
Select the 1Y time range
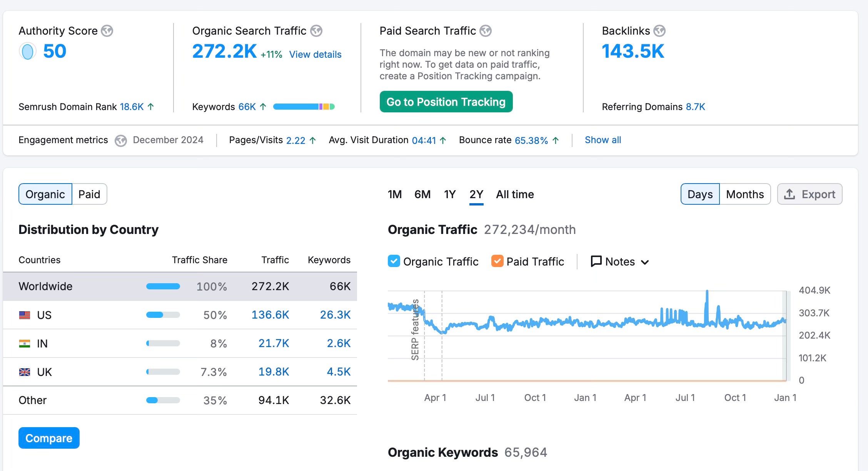coord(449,194)
